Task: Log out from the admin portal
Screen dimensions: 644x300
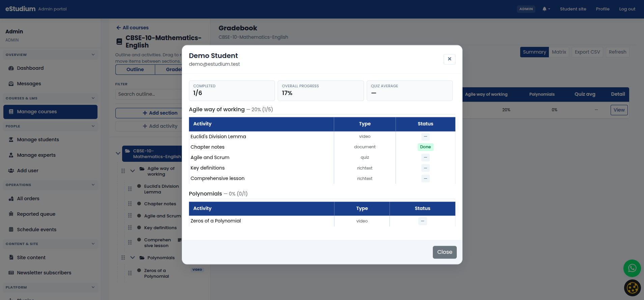Action: click(x=627, y=9)
